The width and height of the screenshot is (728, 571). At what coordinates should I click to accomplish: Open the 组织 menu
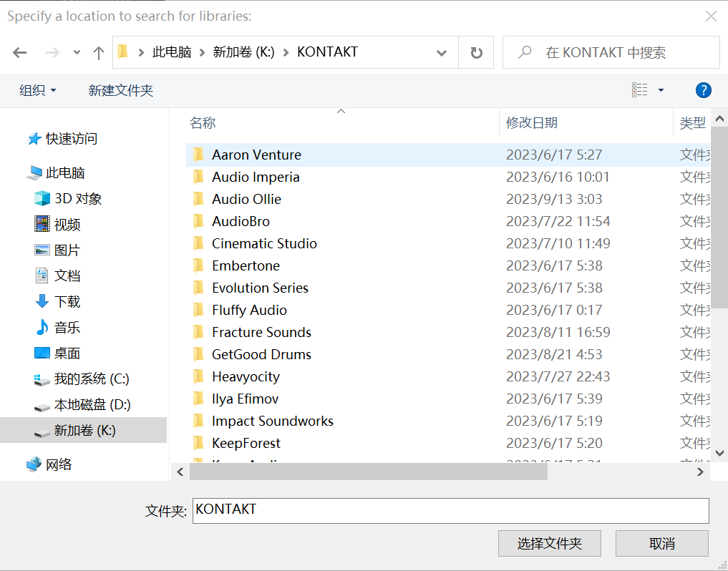[38, 90]
